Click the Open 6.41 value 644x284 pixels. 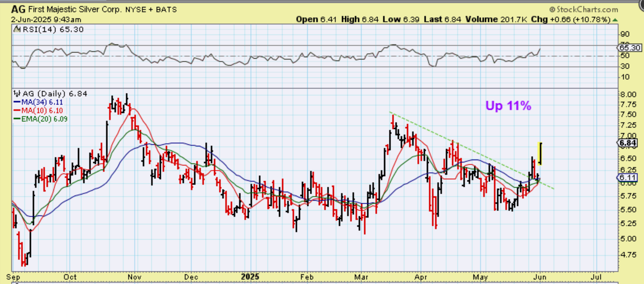(316, 19)
